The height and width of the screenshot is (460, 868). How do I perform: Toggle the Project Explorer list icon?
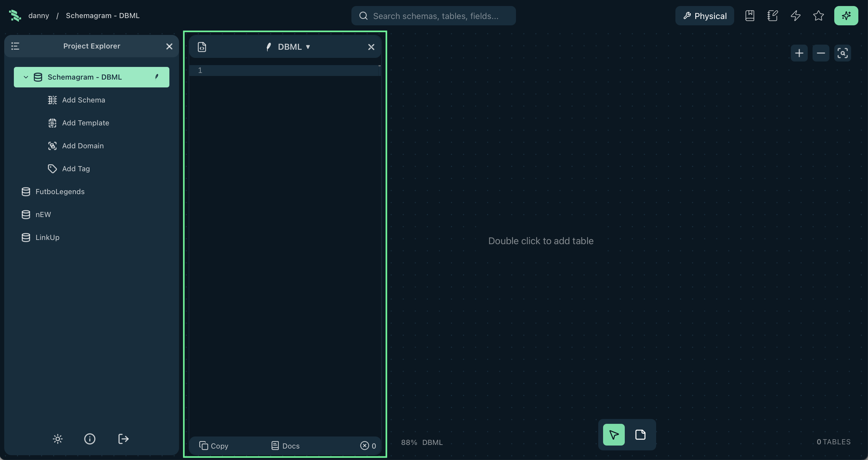(15, 46)
